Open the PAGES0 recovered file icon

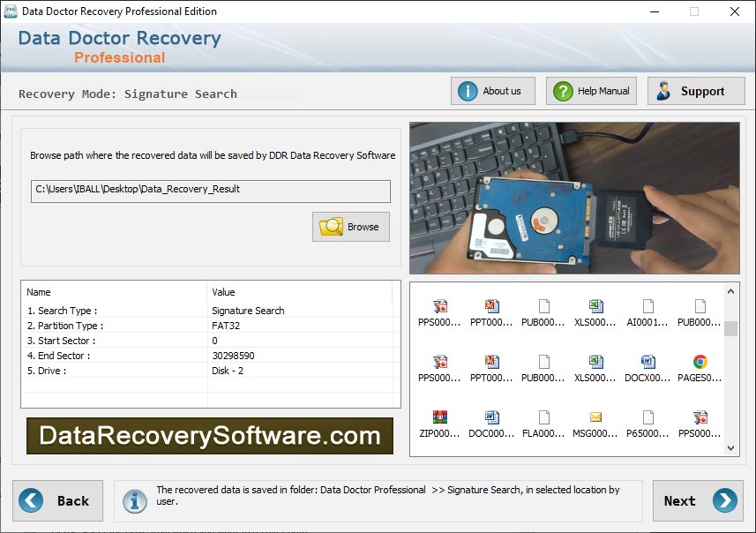(x=700, y=362)
